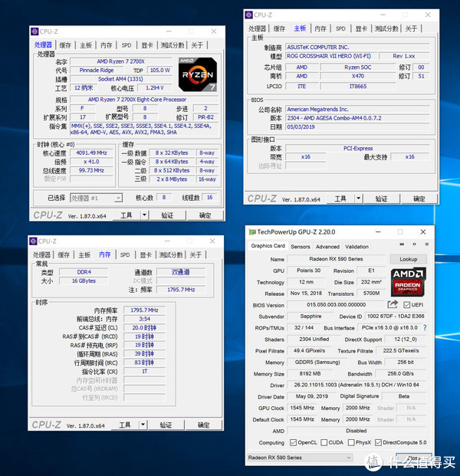The image size is (460, 476).
Task: Click the 双通道 channel count field
Action: [181, 271]
